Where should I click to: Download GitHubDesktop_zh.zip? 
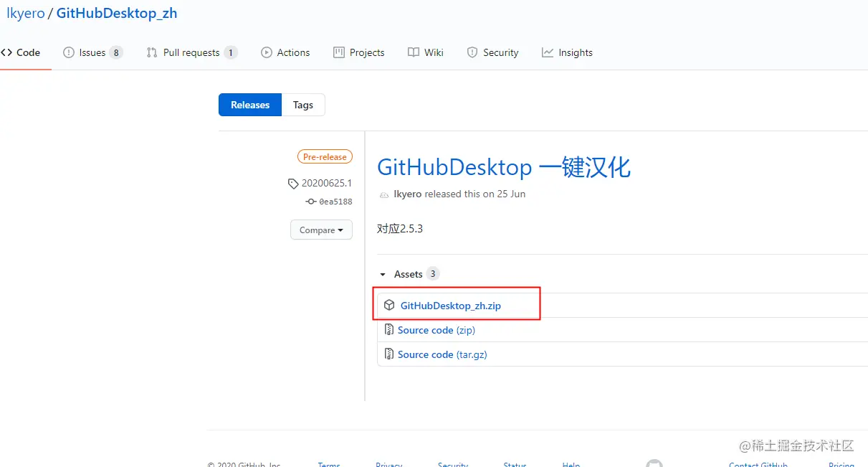pos(451,306)
